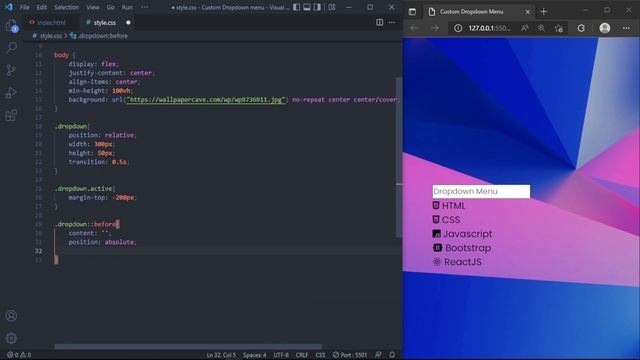Open the Customize Layout button
This screenshot has height=360, width=640.
(332, 7)
